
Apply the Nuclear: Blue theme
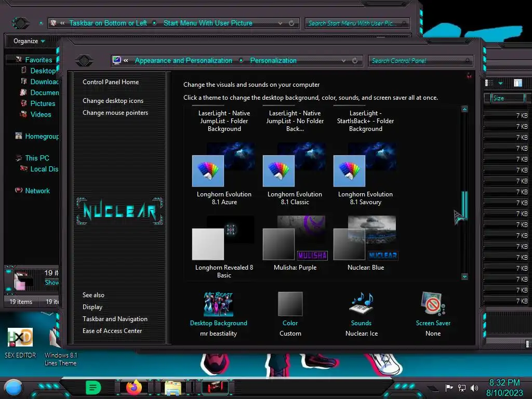click(365, 243)
